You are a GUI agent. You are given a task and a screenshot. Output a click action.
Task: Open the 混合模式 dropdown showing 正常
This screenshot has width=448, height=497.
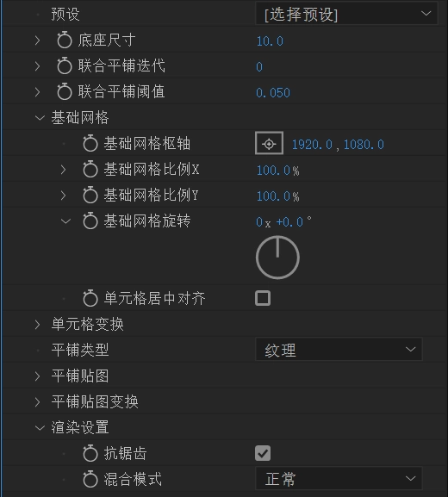339,478
